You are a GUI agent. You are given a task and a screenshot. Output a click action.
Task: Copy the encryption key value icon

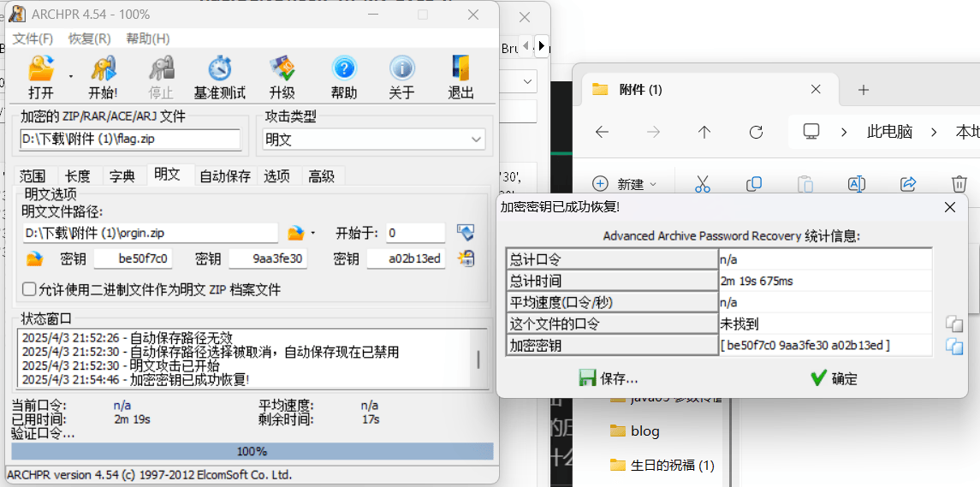(953, 346)
